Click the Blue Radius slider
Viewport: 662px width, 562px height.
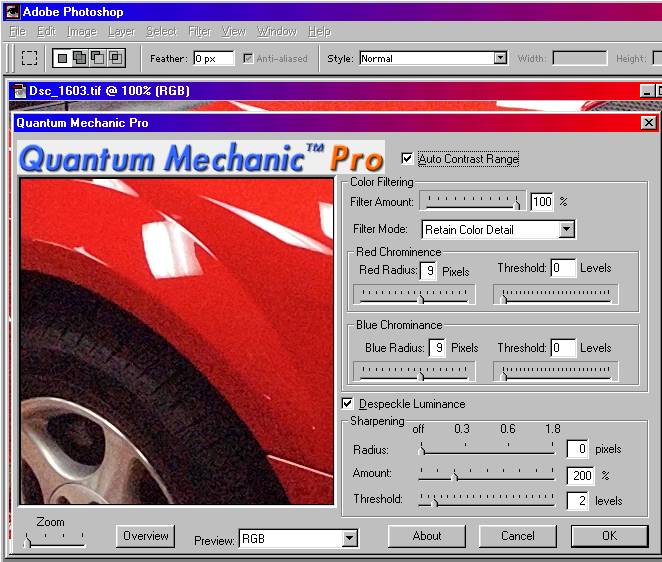click(x=414, y=371)
